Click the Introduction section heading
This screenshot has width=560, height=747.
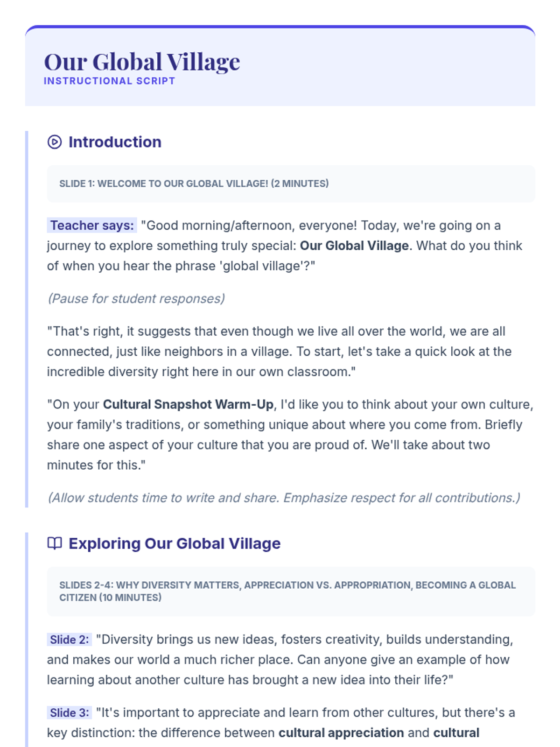pos(115,142)
